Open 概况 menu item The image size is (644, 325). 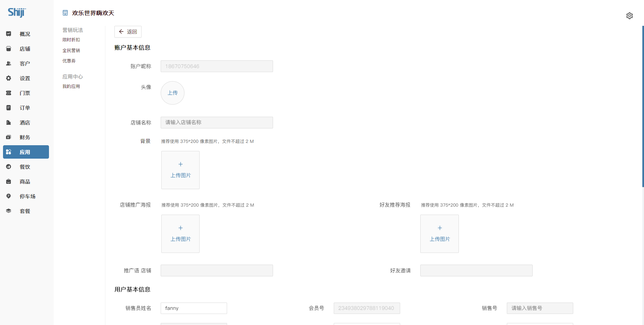click(x=26, y=34)
